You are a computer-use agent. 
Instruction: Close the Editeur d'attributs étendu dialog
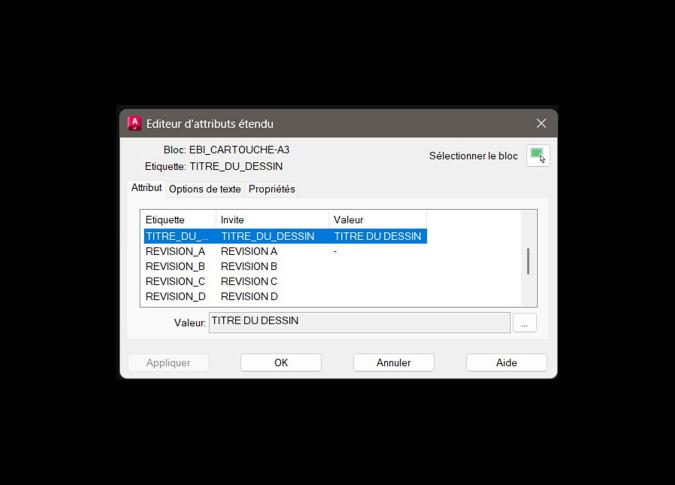click(x=541, y=123)
